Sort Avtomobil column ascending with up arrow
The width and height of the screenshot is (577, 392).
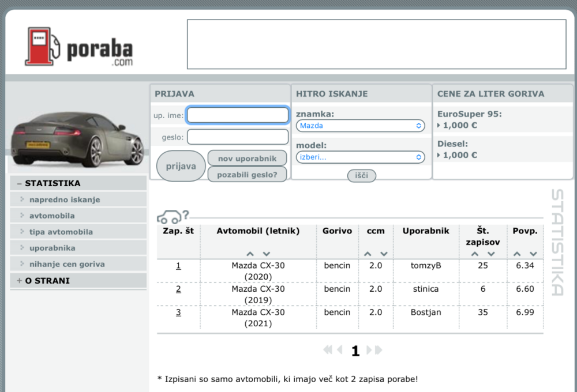pos(250,254)
